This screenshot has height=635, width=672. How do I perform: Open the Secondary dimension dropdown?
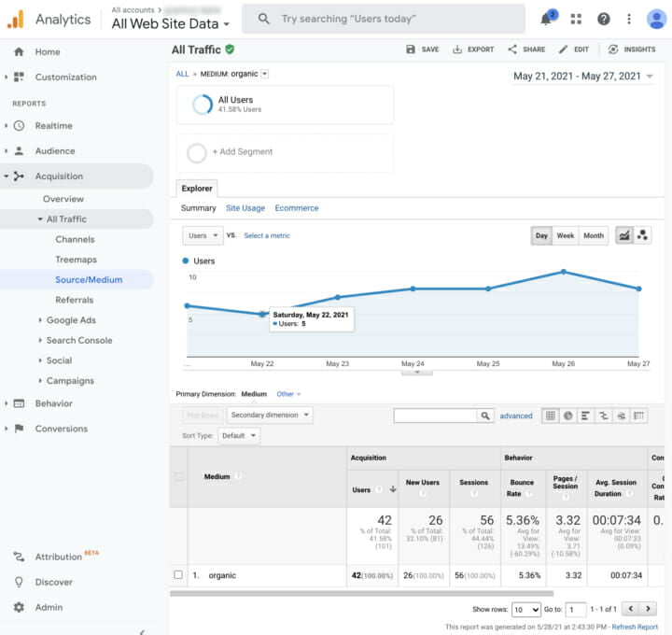pos(270,415)
